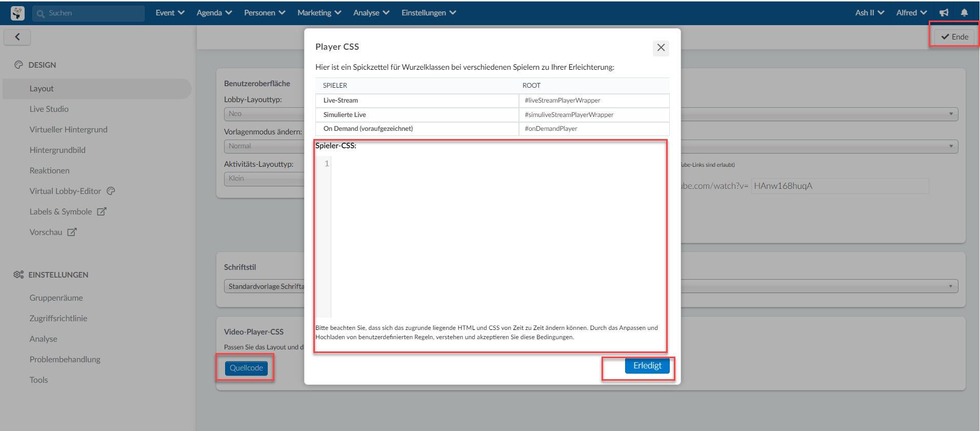The height and width of the screenshot is (431, 980).
Task: Click the palette icon next to Virtual Lobby-Editor
Action: pos(111,191)
